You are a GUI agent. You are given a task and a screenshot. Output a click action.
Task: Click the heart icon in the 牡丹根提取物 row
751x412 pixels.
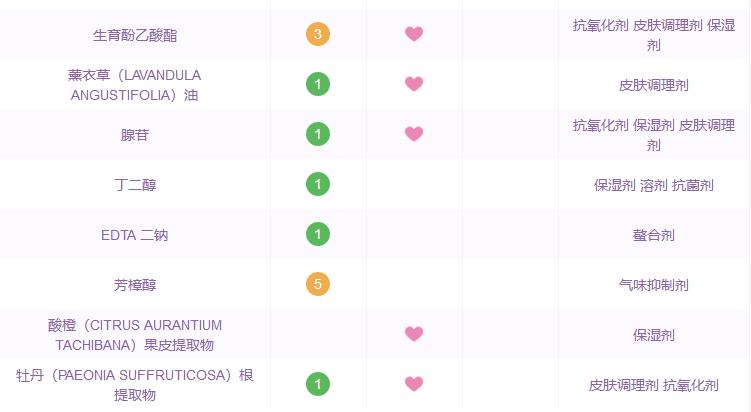[x=414, y=384]
